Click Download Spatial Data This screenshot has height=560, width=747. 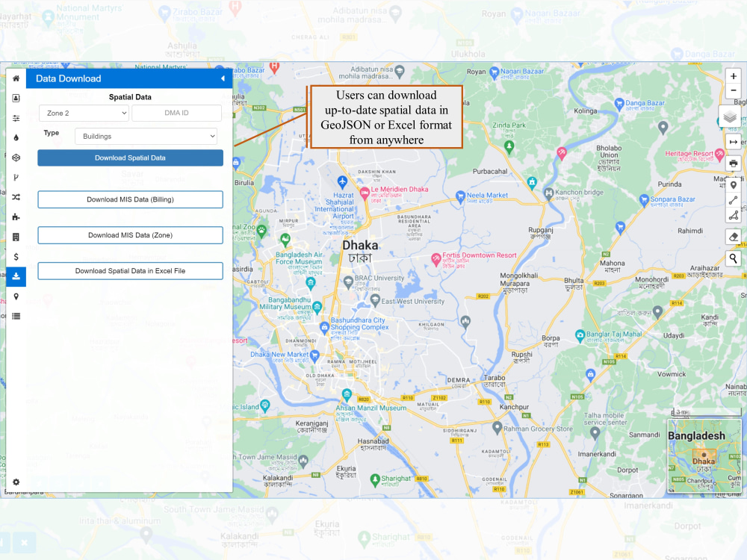tap(130, 158)
